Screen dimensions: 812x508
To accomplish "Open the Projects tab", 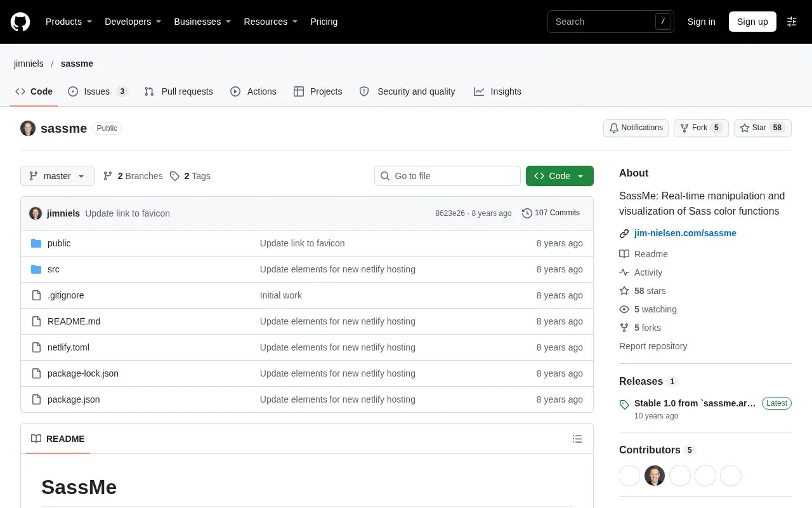I will point(318,91).
